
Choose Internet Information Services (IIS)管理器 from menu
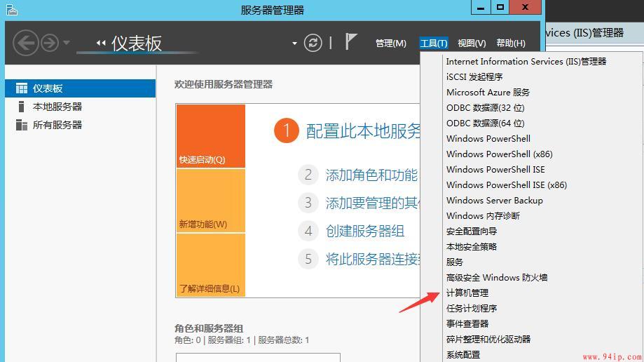pyautogui.click(x=526, y=62)
